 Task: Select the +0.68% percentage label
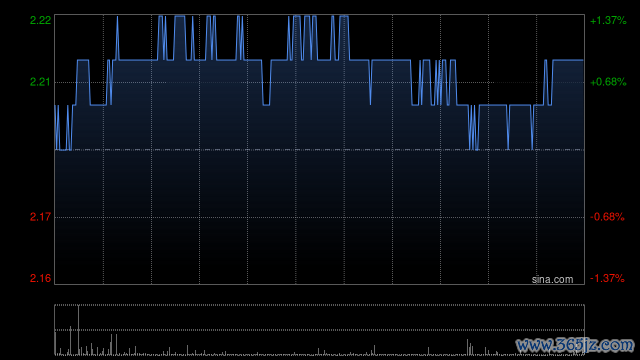tap(608, 82)
